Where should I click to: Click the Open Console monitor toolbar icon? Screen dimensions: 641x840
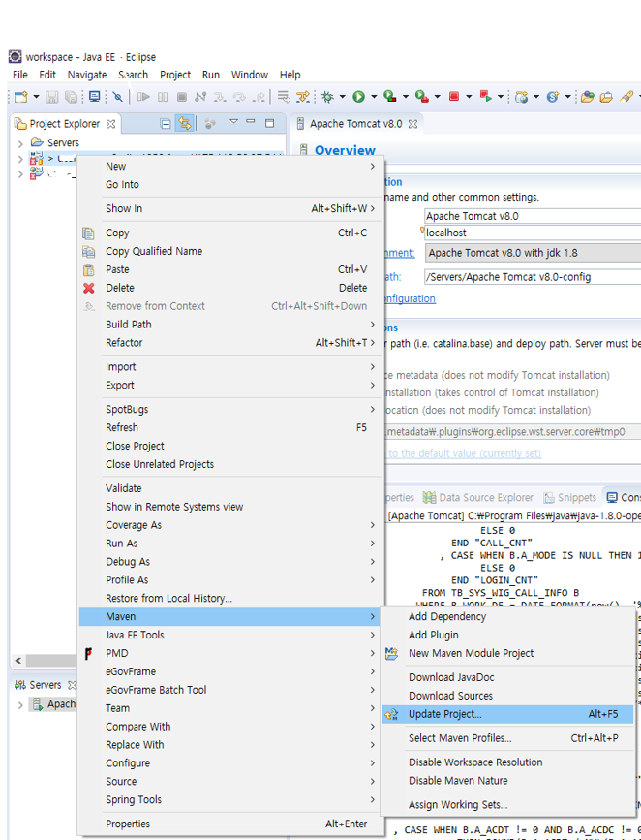(x=94, y=97)
